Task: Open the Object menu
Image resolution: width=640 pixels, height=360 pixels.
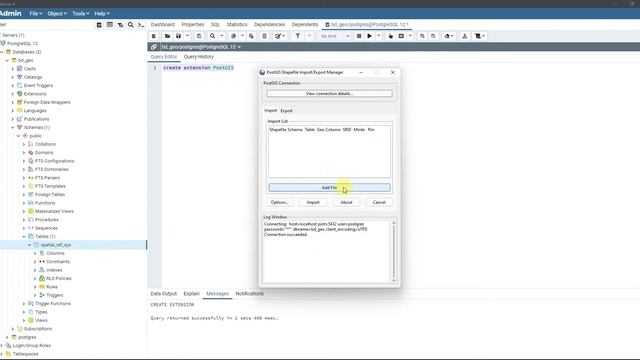Action: pyautogui.click(x=57, y=13)
